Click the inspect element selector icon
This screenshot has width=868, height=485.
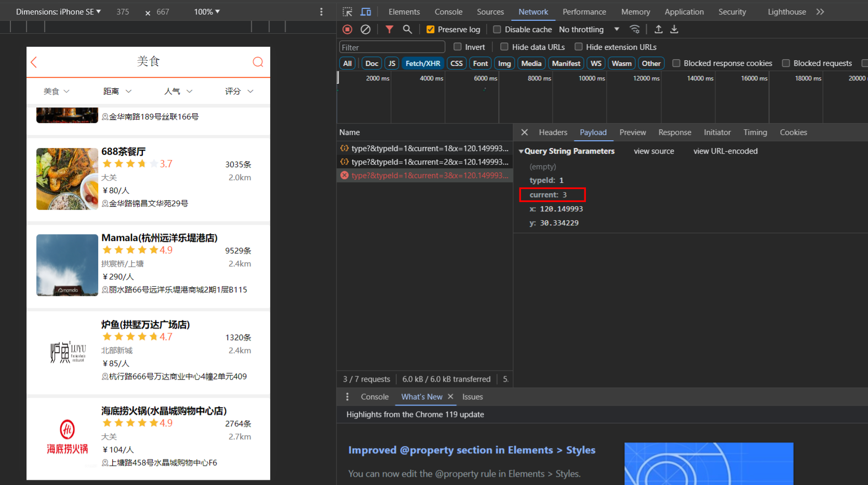pyautogui.click(x=348, y=11)
